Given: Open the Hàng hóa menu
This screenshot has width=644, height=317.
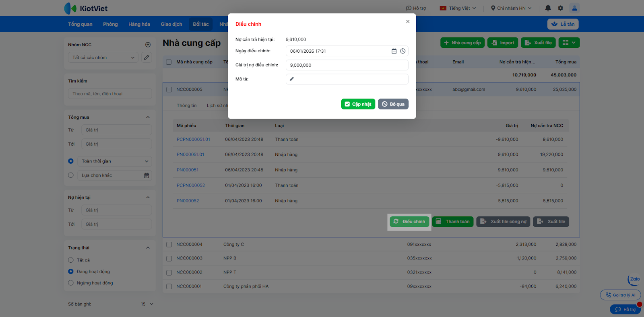Looking at the screenshot, I should [x=139, y=24].
